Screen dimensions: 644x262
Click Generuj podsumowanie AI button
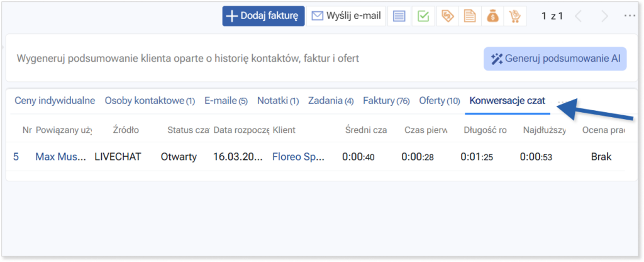point(555,59)
